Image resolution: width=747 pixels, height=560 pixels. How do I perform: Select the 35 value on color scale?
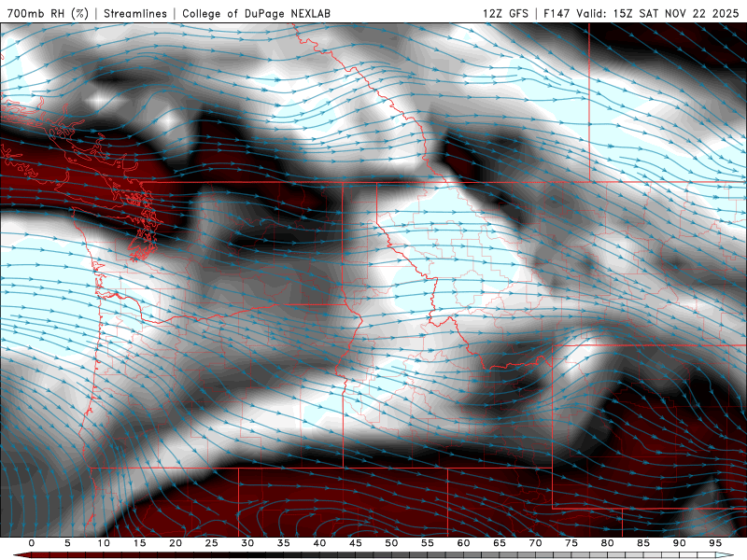coord(284,543)
